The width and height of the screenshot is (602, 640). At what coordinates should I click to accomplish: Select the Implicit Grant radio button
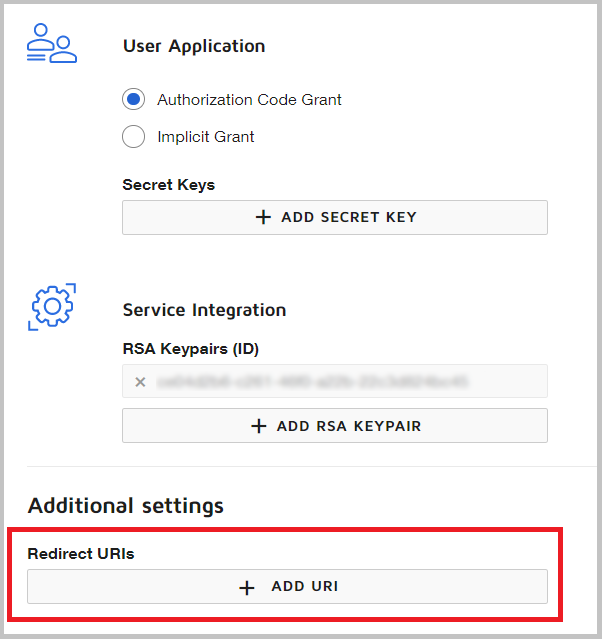click(134, 137)
